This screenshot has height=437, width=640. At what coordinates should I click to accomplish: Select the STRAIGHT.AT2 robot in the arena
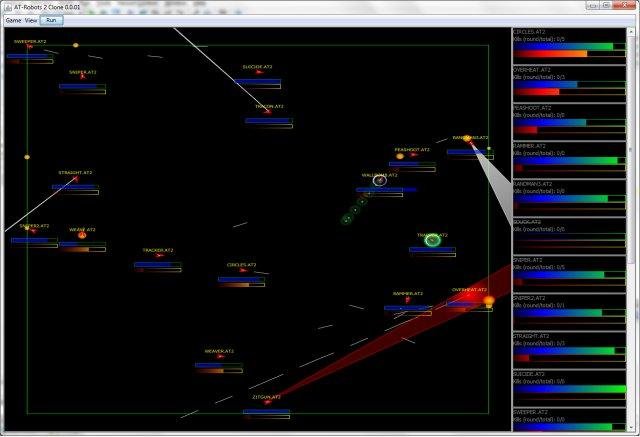(76, 178)
